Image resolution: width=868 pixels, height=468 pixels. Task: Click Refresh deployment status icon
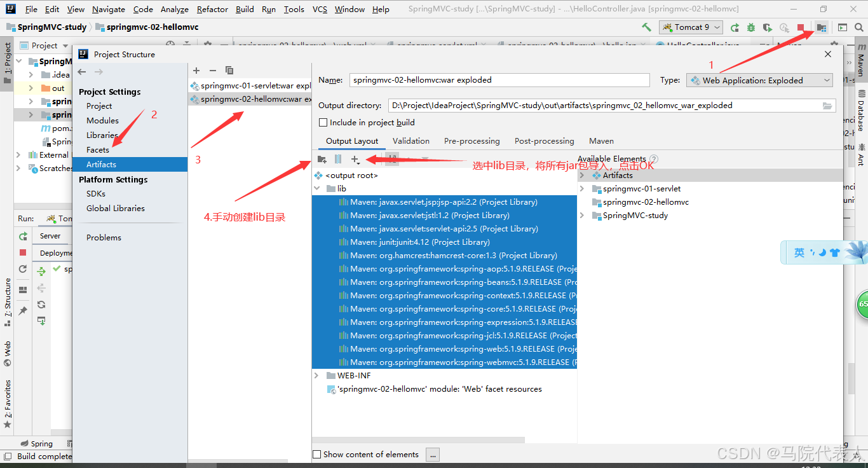41,305
